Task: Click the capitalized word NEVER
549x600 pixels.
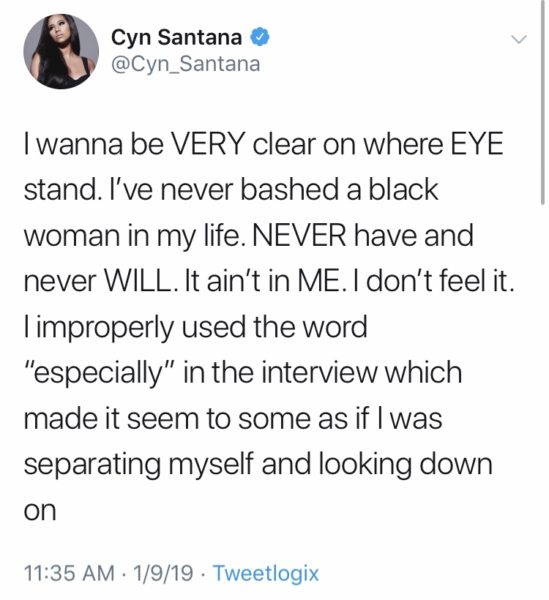Action: coord(299,235)
